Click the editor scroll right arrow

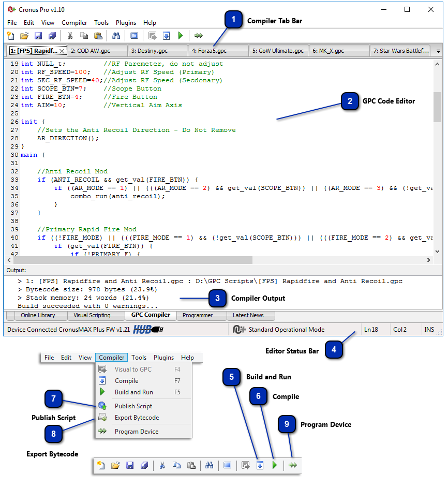coord(429,260)
